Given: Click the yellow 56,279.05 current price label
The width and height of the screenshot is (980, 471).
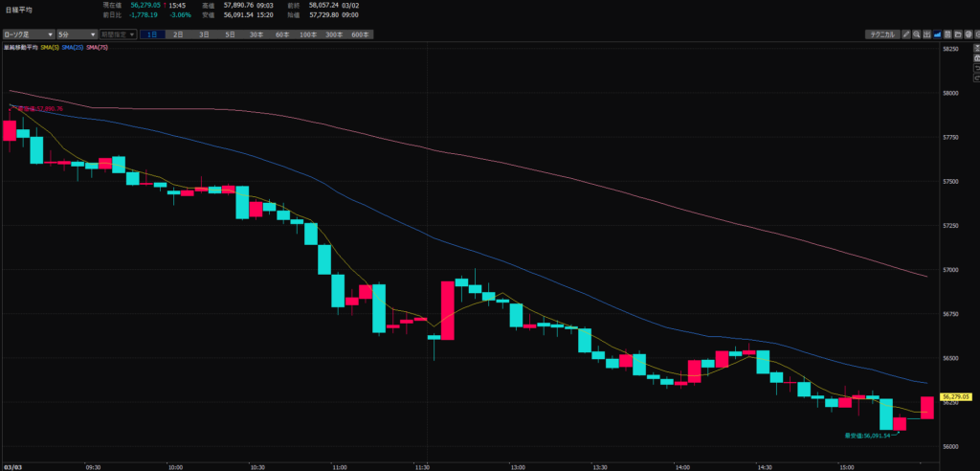Looking at the screenshot, I should (x=956, y=396).
